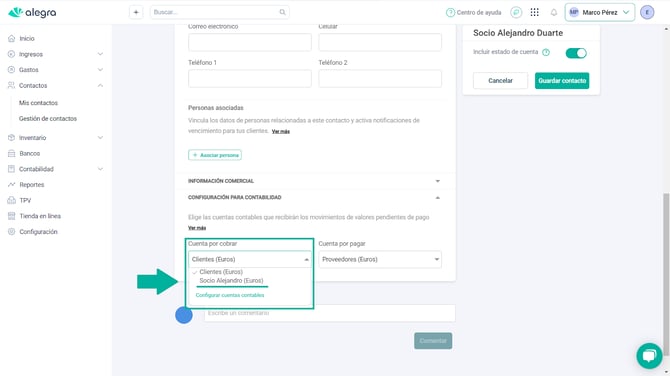The image size is (670, 376).
Task: Open the live chat widget icon
Action: 649,355
